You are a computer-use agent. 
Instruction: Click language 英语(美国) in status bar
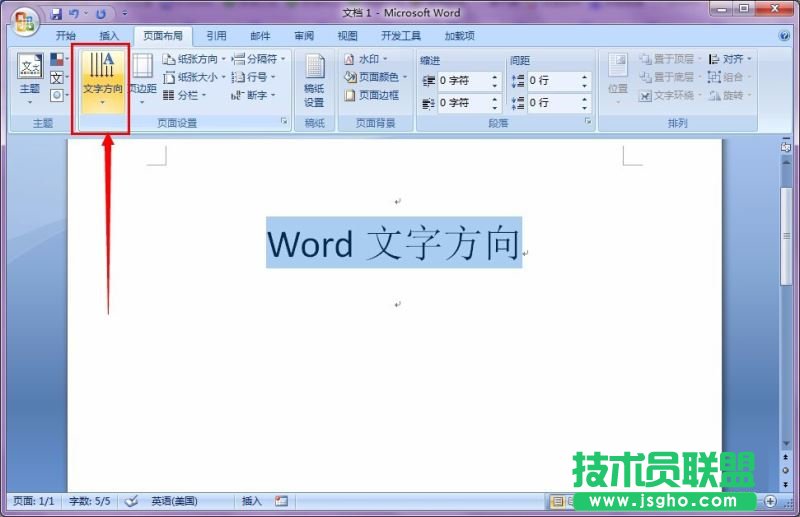click(x=174, y=501)
